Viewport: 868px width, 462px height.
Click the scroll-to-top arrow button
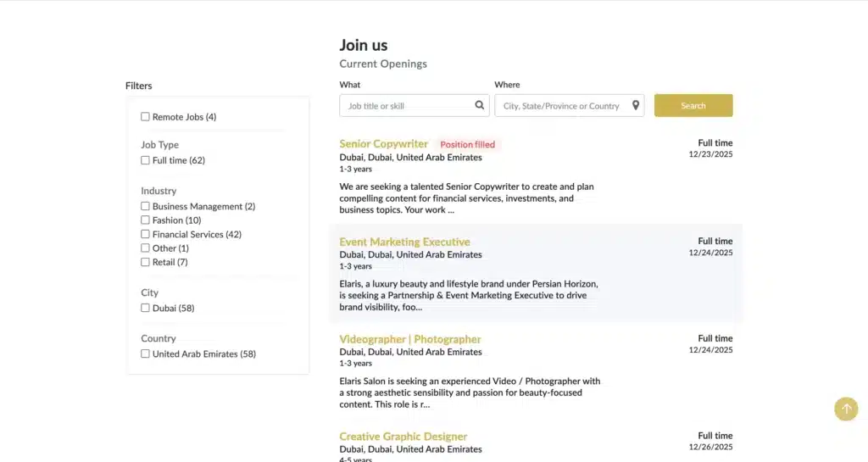tap(845, 409)
